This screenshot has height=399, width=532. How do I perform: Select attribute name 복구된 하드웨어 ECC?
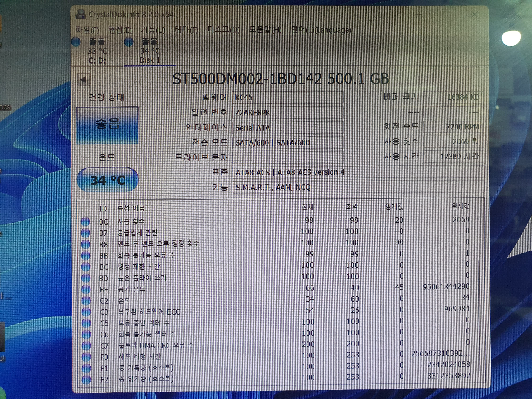(x=149, y=312)
